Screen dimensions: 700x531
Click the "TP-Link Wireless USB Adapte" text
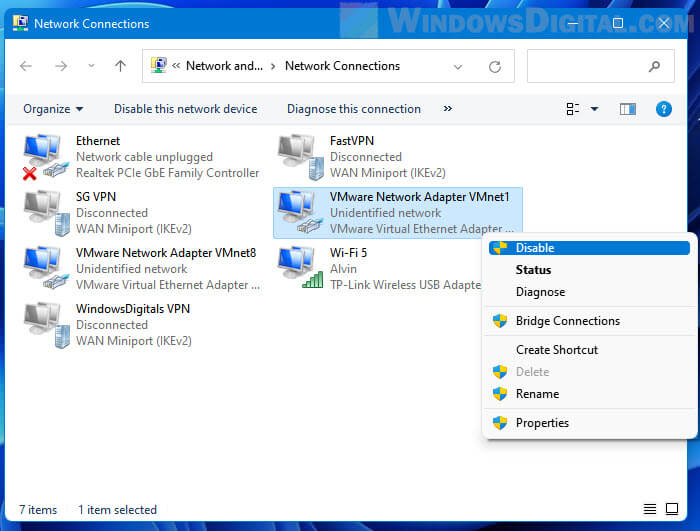405,285
